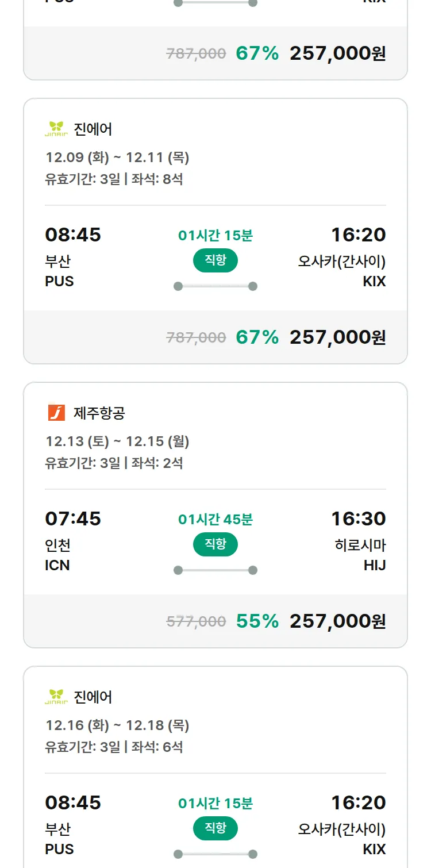This screenshot has height=868, width=431.
Task: Click the 07:45 departure time from 인천
Action: [73, 519]
